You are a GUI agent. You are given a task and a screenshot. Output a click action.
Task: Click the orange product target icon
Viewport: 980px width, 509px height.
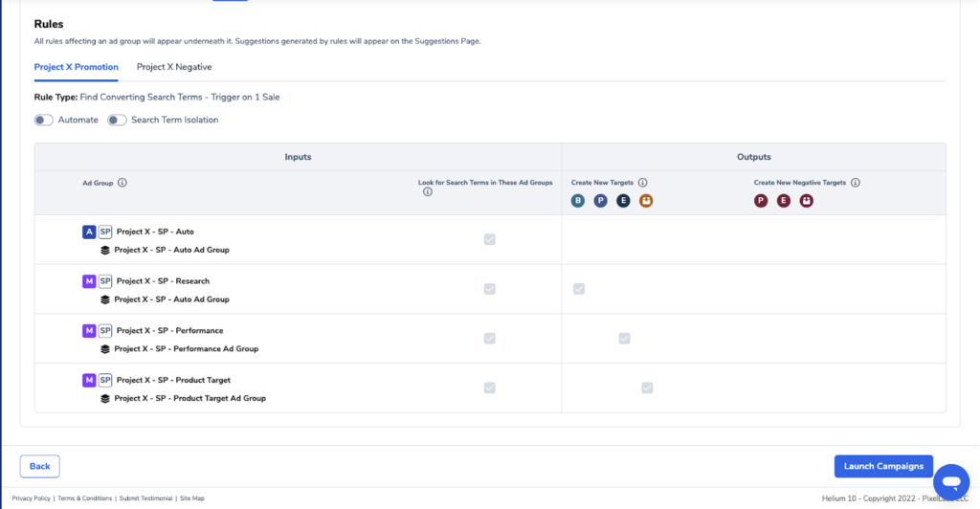coord(646,201)
